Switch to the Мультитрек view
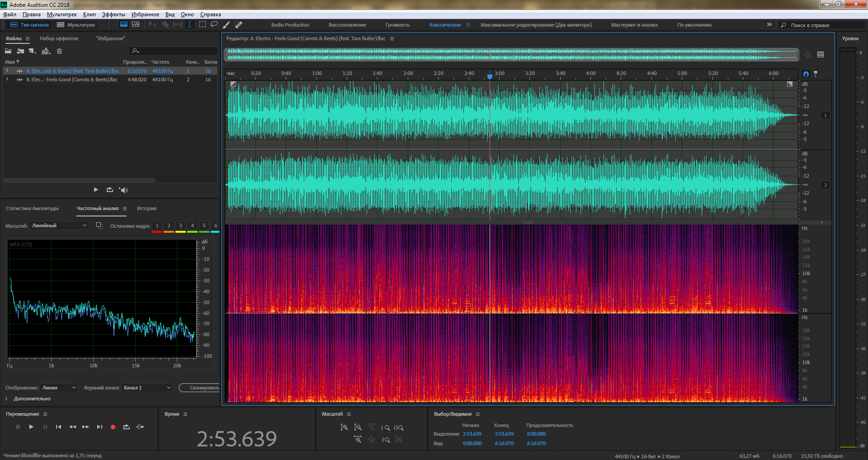Screen dimensions: 868x460 point(76,25)
